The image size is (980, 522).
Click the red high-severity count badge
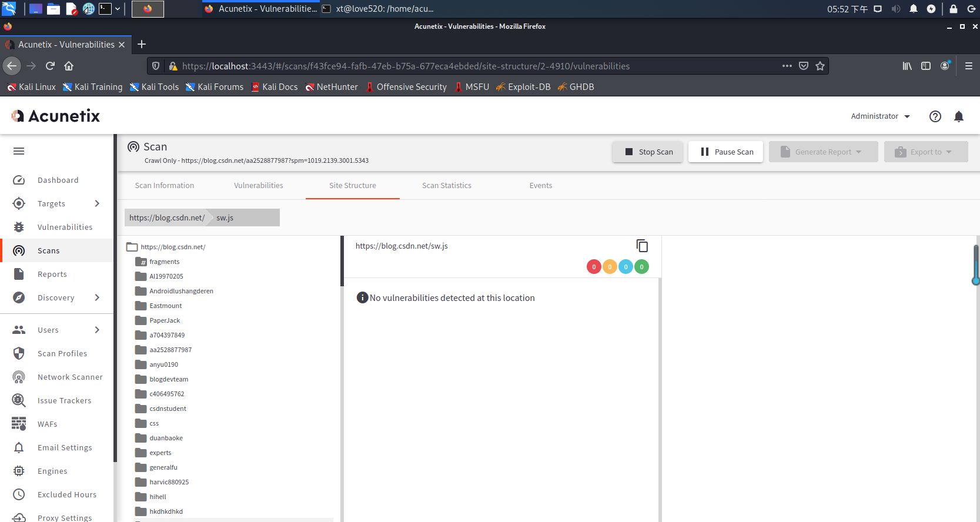click(x=594, y=267)
